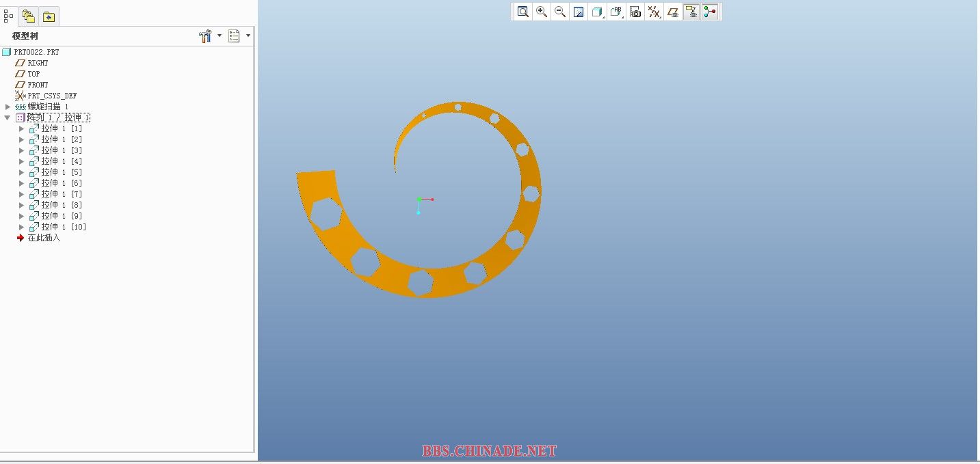The image size is (980, 464).
Task: Click the tree Show list icon
Action: point(234,36)
